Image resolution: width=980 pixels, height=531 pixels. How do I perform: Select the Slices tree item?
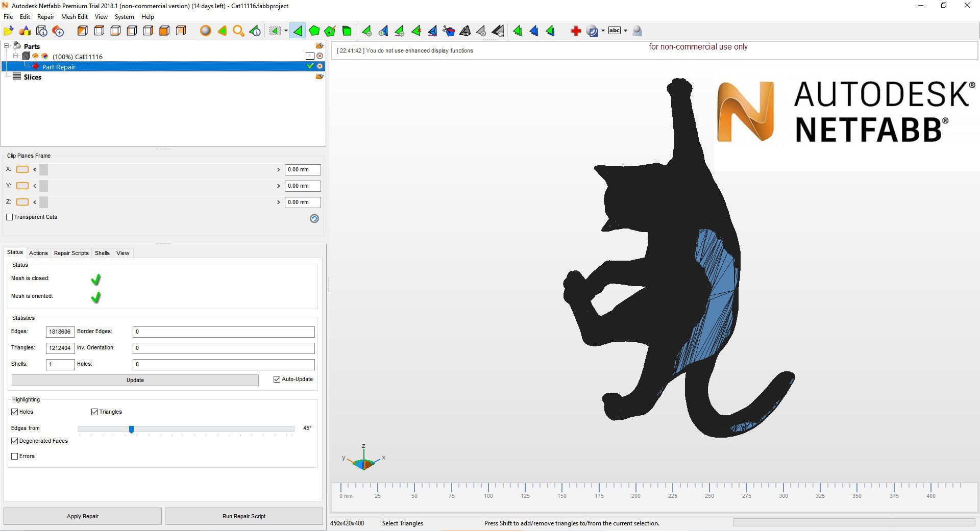coord(32,77)
